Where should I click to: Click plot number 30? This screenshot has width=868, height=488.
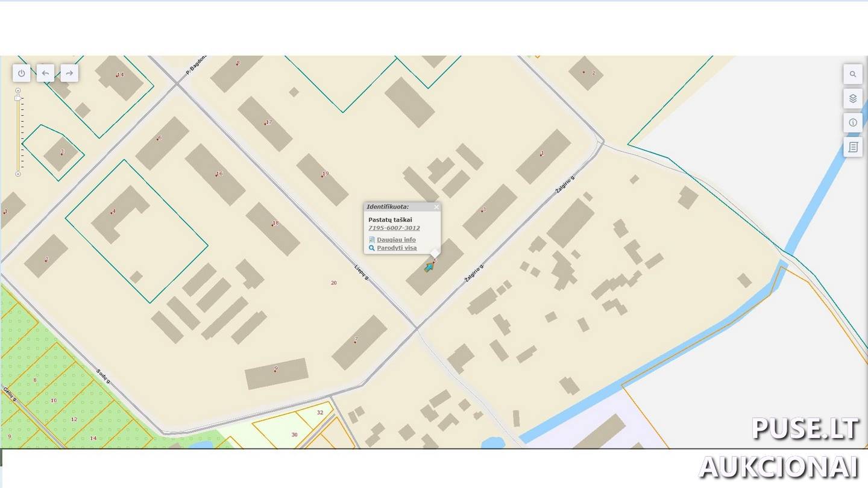point(294,434)
